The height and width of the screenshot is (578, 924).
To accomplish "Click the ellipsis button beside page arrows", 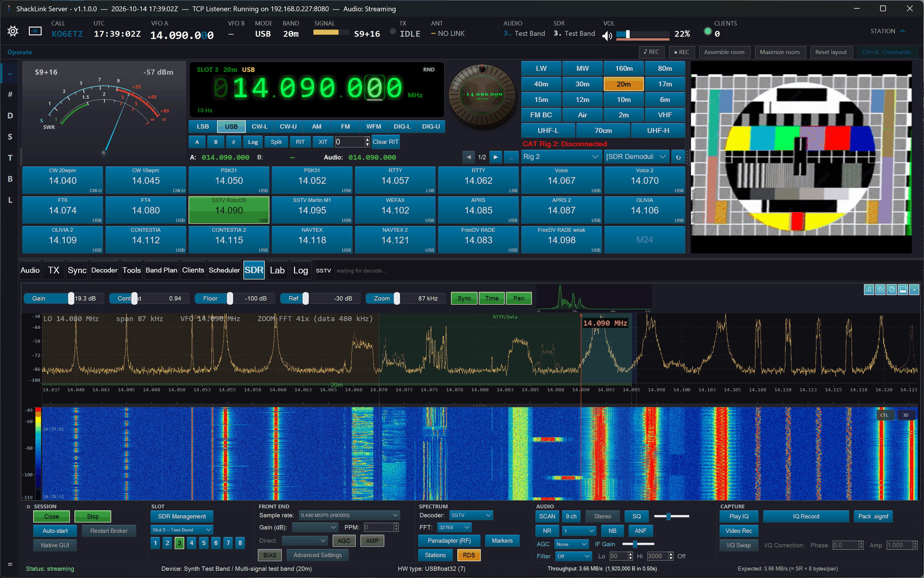I will (511, 157).
